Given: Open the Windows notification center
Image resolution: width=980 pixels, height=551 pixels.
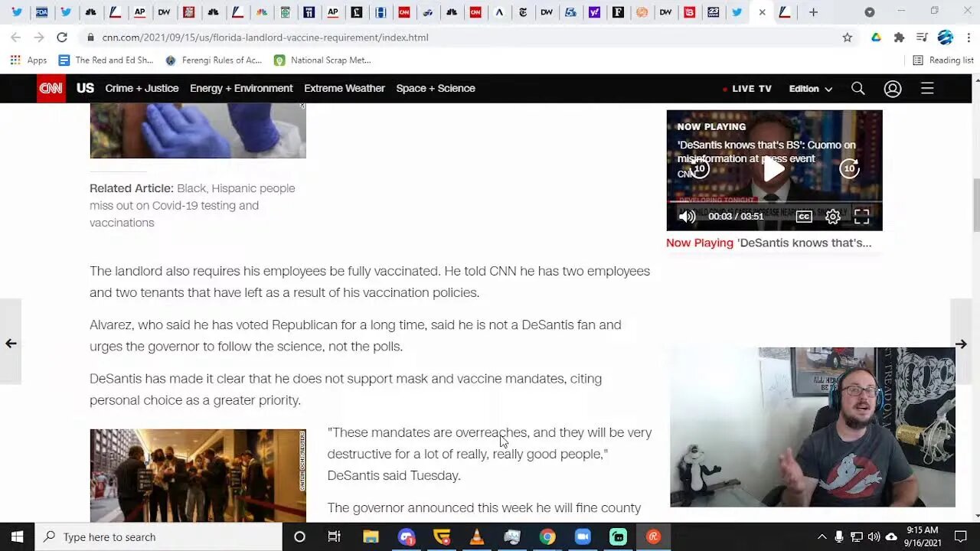Looking at the screenshot, I should 961,536.
